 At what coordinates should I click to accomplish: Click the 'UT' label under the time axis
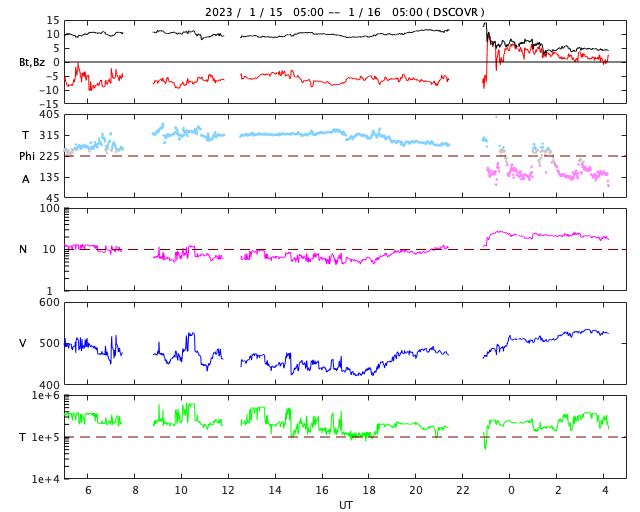pos(345,505)
